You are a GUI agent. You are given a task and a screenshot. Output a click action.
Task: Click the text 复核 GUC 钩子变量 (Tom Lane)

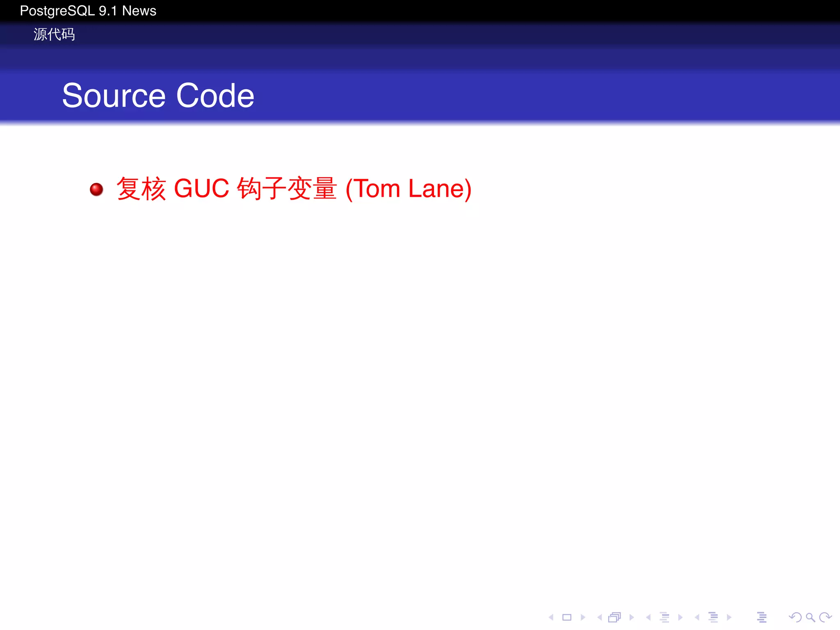(294, 189)
